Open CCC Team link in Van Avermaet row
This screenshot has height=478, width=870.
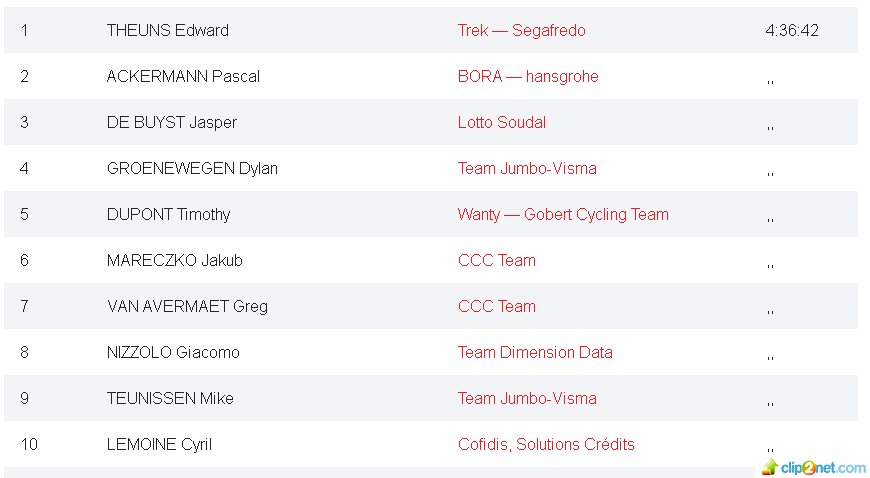click(497, 306)
